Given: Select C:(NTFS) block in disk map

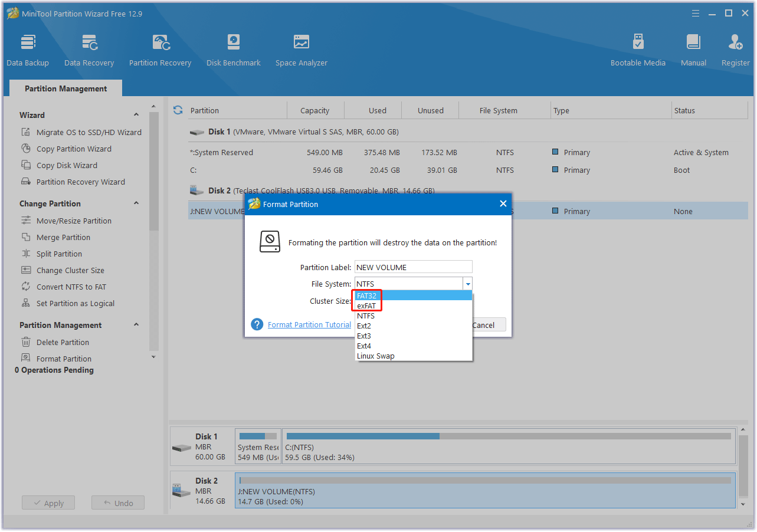Looking at the screenshot, I should (x=509, y=446).
